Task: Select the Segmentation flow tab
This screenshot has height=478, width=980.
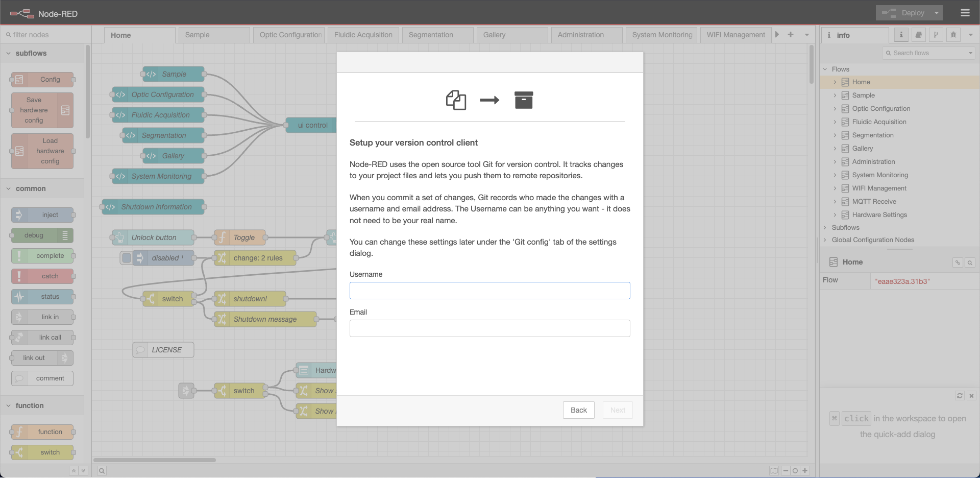Action: (437, 35)
